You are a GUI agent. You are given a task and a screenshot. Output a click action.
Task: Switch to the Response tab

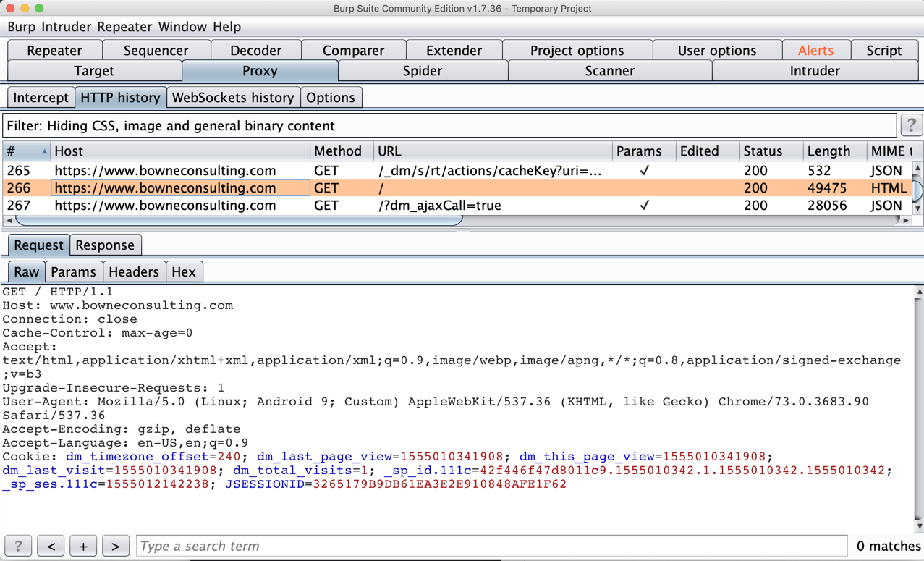(x=105, y=245)
